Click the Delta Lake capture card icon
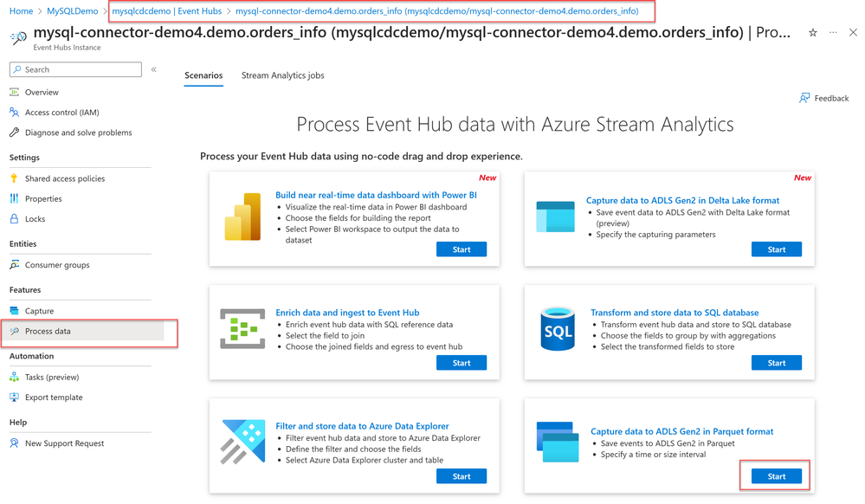This screenshot has height=504, width=865. (556, 216)
